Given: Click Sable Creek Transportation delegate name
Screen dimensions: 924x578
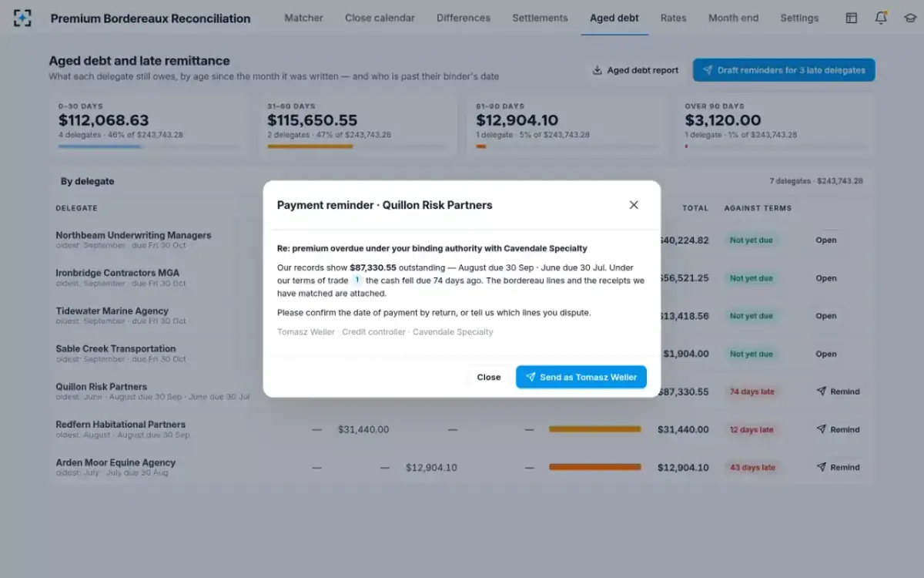Looking at the screenshot, I should point(115,348).
